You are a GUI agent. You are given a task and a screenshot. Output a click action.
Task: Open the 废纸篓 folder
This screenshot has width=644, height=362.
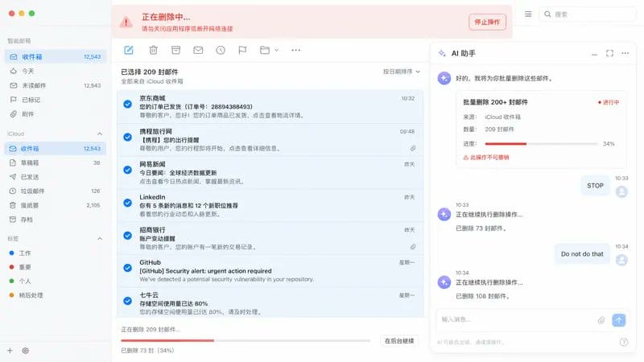(55, 205)
